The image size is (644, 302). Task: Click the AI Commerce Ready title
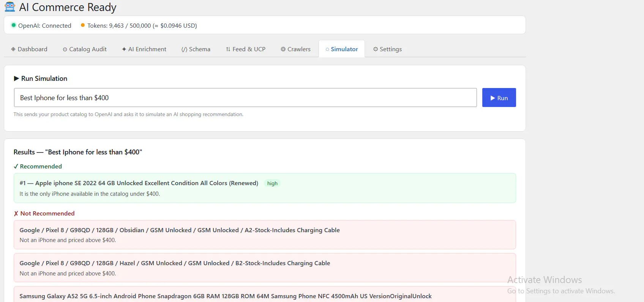[x=68, y=7]
